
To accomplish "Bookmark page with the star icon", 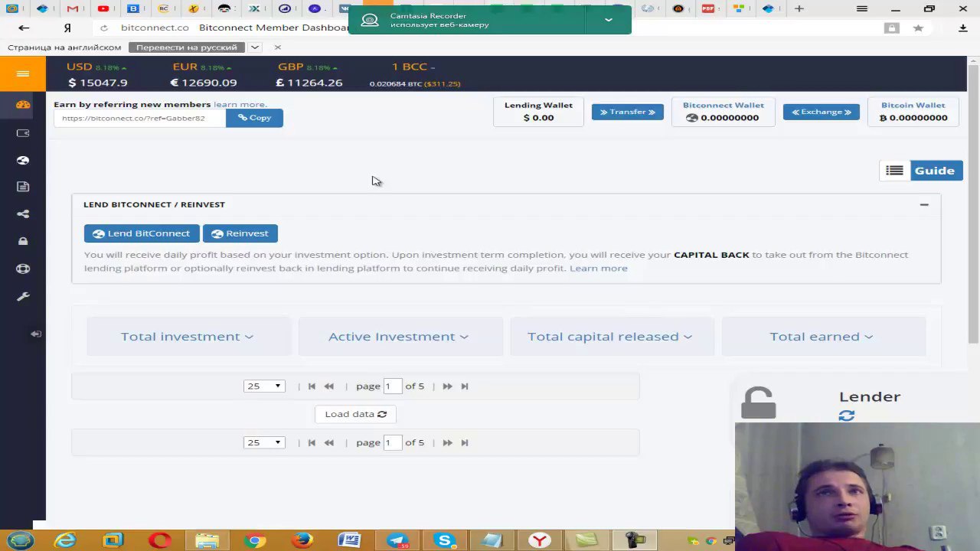I will click(918, 28).
